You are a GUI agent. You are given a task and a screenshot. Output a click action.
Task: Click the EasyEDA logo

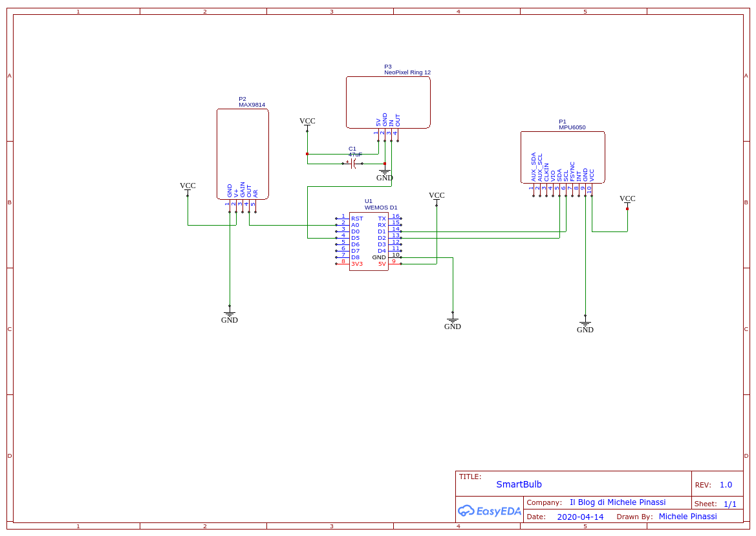[x=490, y=511]
